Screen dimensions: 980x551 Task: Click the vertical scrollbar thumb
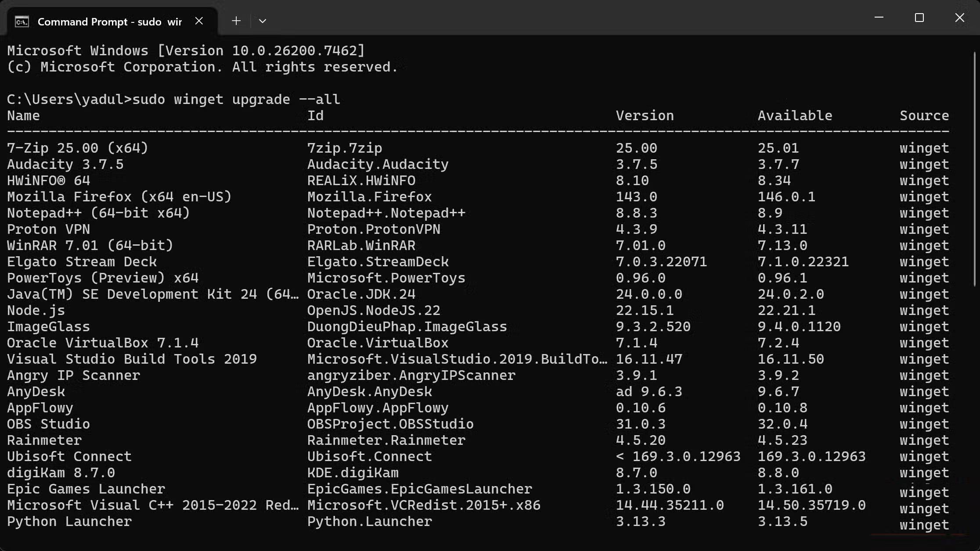(974, 167)
